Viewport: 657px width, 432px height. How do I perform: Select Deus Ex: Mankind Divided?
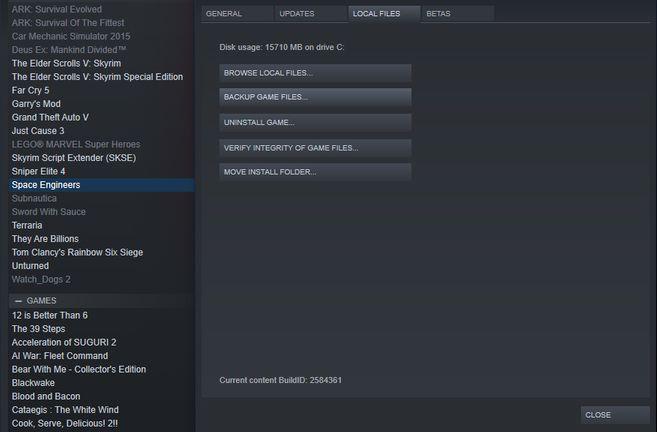69,50
